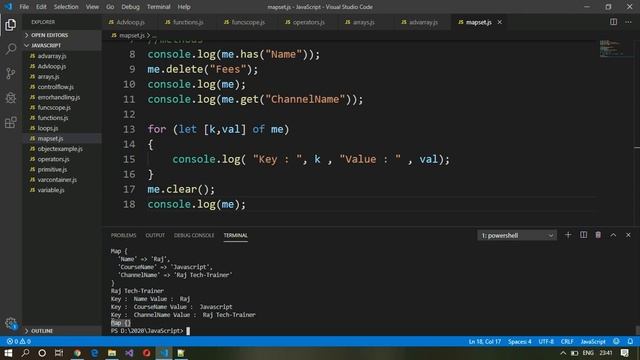Image resolution: width=640 pixels, height=360 pixels.
Task: Change indentation via Spaces: 4
Action: click(x=520, y=341)
